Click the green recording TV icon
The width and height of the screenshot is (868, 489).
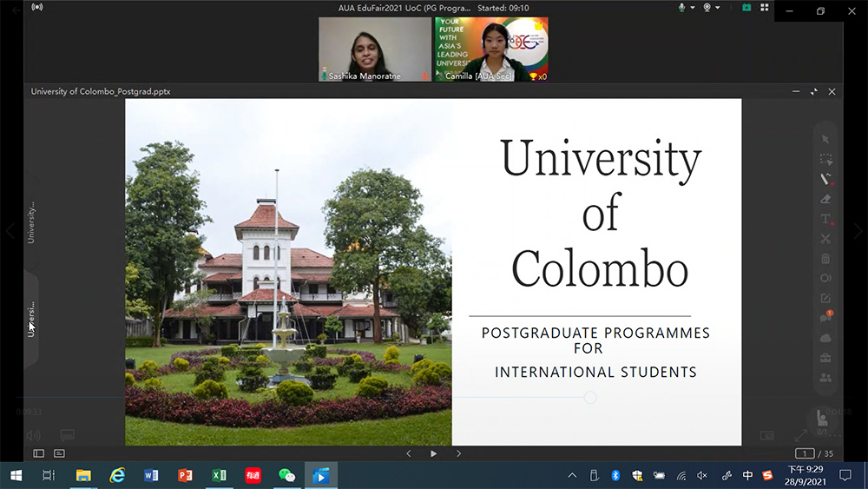[746, 7]
